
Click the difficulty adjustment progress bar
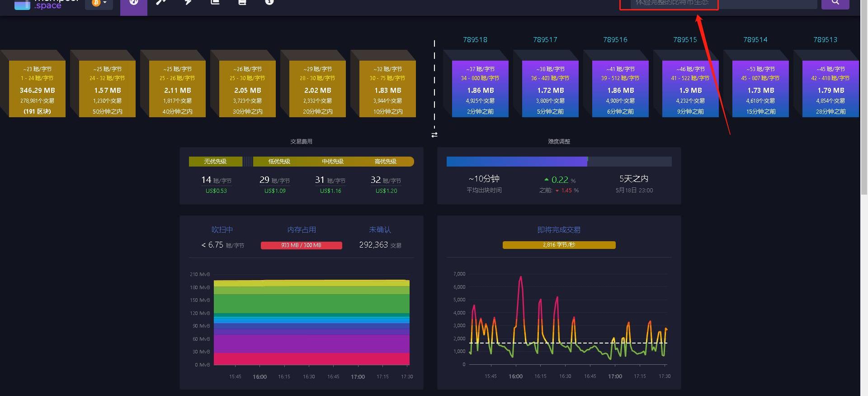coord(559,162)
